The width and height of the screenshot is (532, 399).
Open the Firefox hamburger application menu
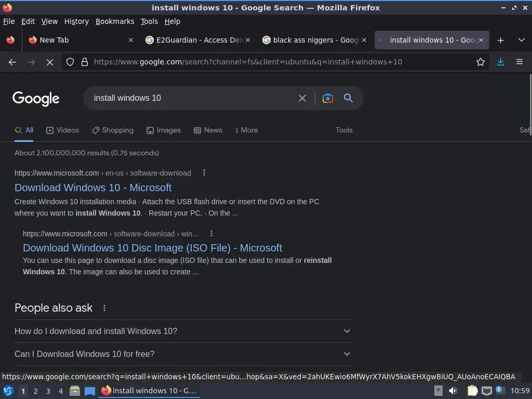coord(520,62)
